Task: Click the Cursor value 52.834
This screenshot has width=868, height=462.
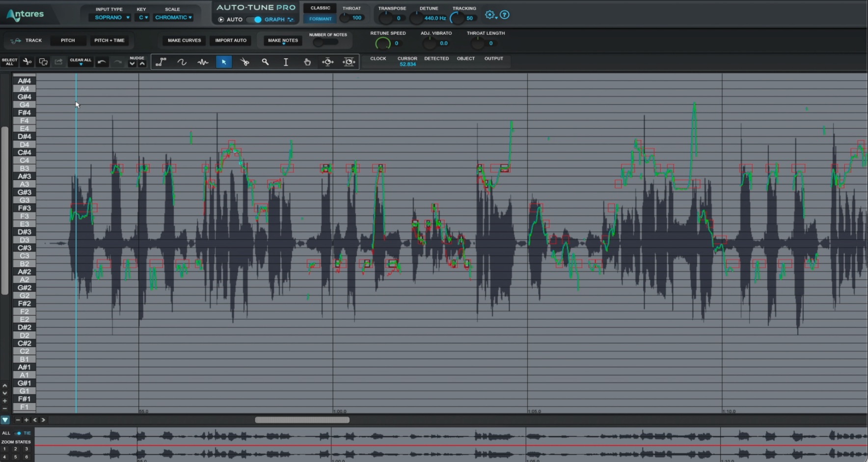Action: 407,64
